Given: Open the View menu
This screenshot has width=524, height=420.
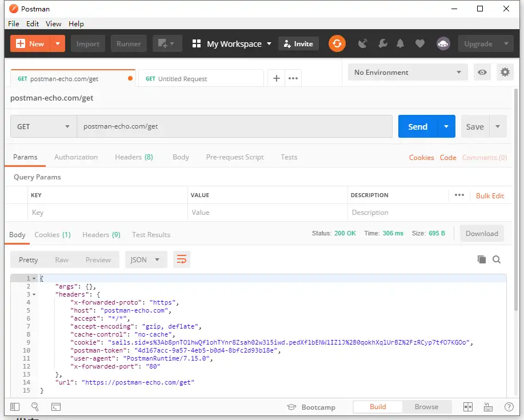Looking at the screenshot, I should pos(53,23).
